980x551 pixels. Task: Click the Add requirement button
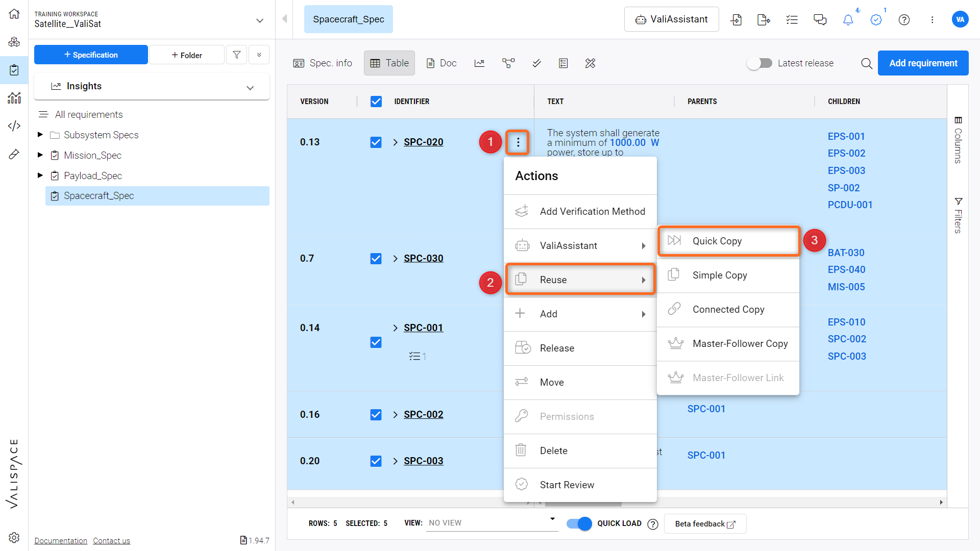[x=923, y=63]
